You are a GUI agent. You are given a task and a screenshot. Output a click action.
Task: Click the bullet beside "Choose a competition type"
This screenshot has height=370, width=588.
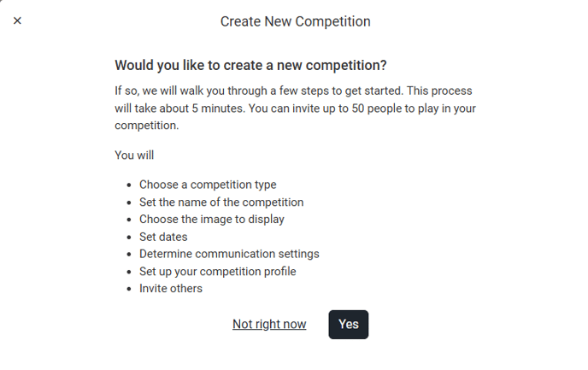point(128,185)
